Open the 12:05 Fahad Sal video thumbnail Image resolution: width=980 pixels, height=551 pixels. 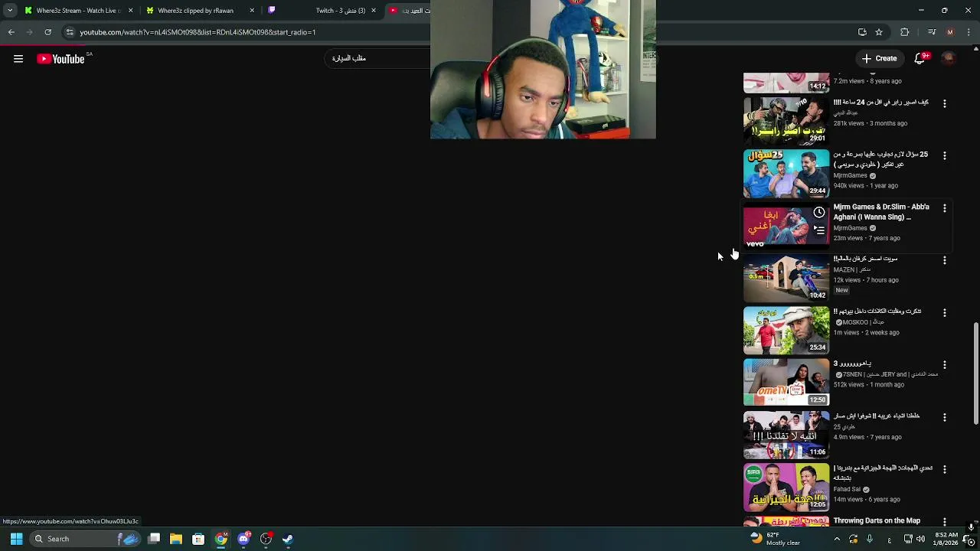point(786,487)
